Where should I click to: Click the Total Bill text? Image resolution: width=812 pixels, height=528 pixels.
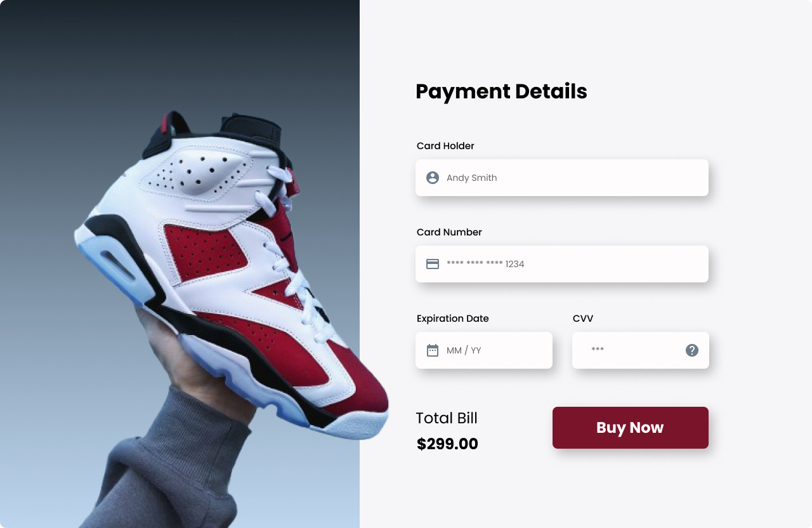[447, 418]
